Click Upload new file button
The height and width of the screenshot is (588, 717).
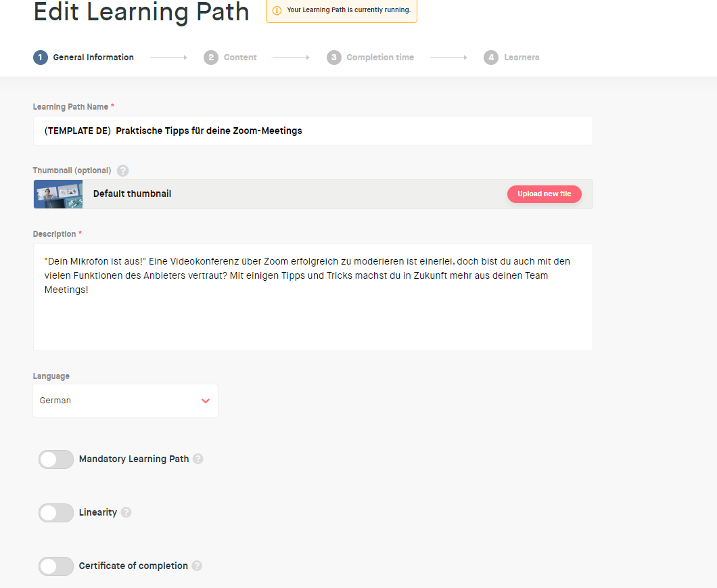[544, 194]
